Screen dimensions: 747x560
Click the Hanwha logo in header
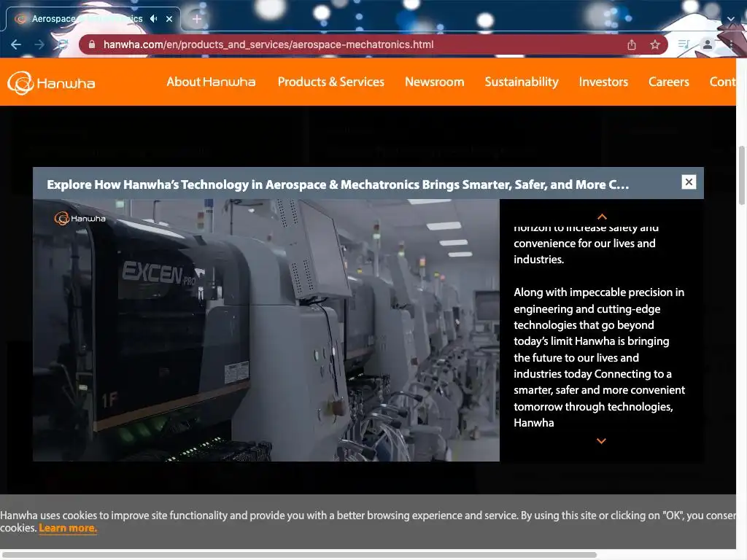51,83
